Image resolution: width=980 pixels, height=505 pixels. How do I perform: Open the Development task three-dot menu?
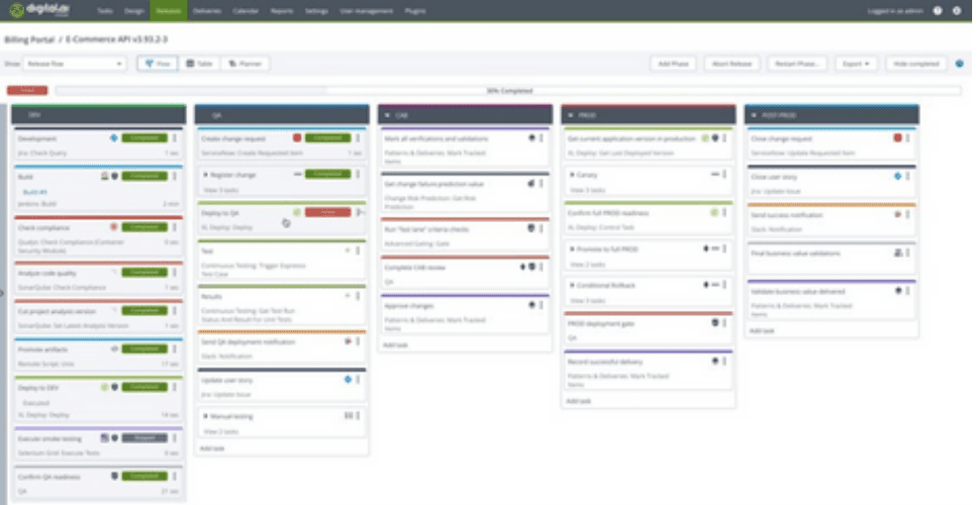[x=174, y=138]
